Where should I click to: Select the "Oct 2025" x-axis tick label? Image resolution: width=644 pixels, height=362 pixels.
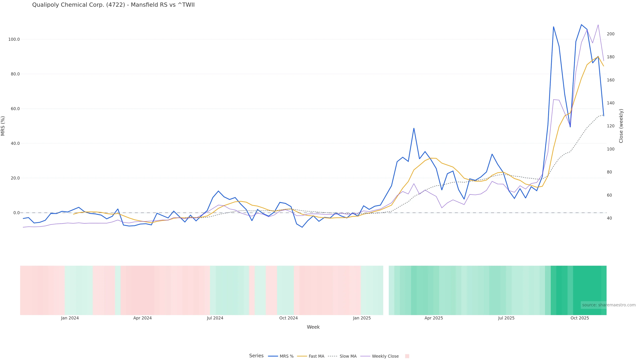(579, 318)
